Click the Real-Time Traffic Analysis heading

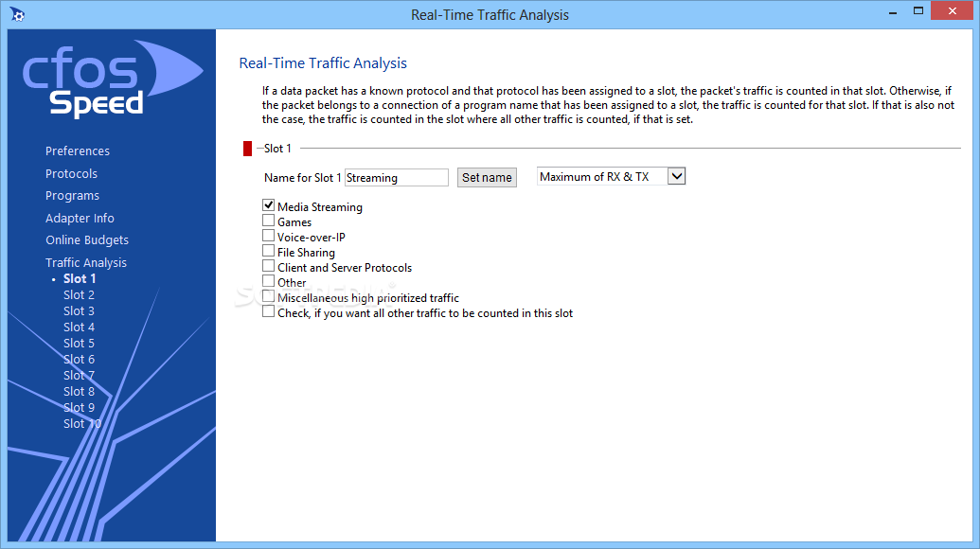323,63
